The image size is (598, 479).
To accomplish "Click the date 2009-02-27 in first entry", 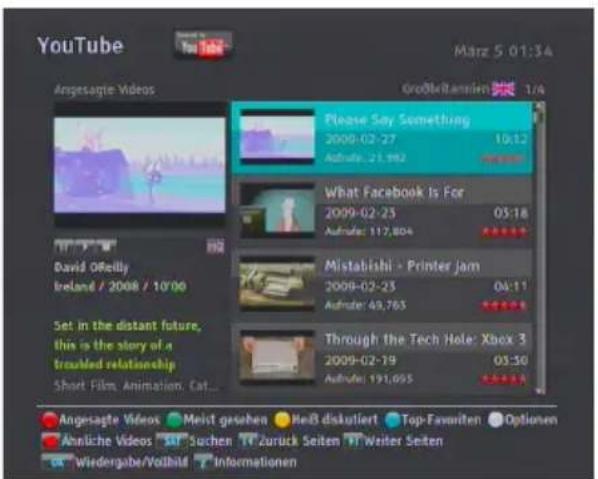I will coord(360,139).
